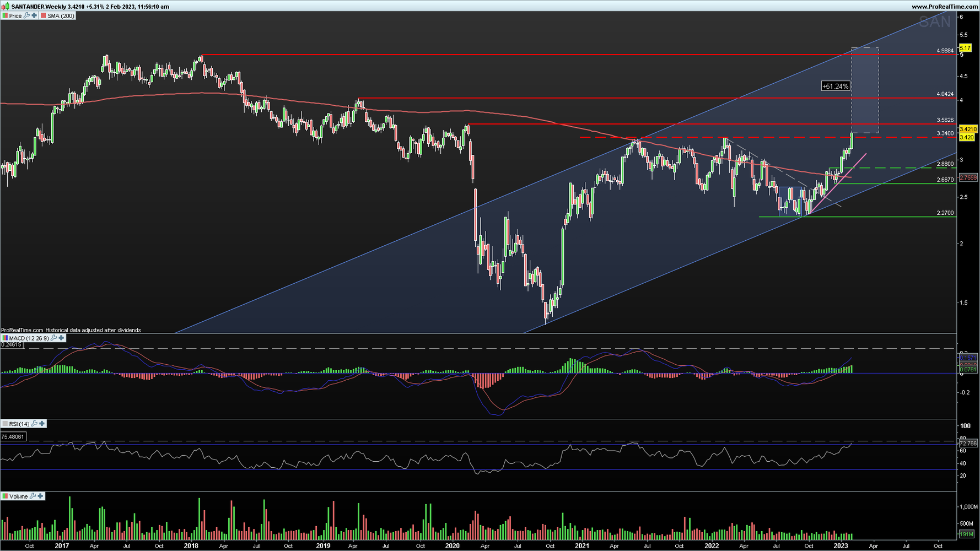Click the yellow 3.4210 current price tag
980x551 pixels.
(968, 129)
